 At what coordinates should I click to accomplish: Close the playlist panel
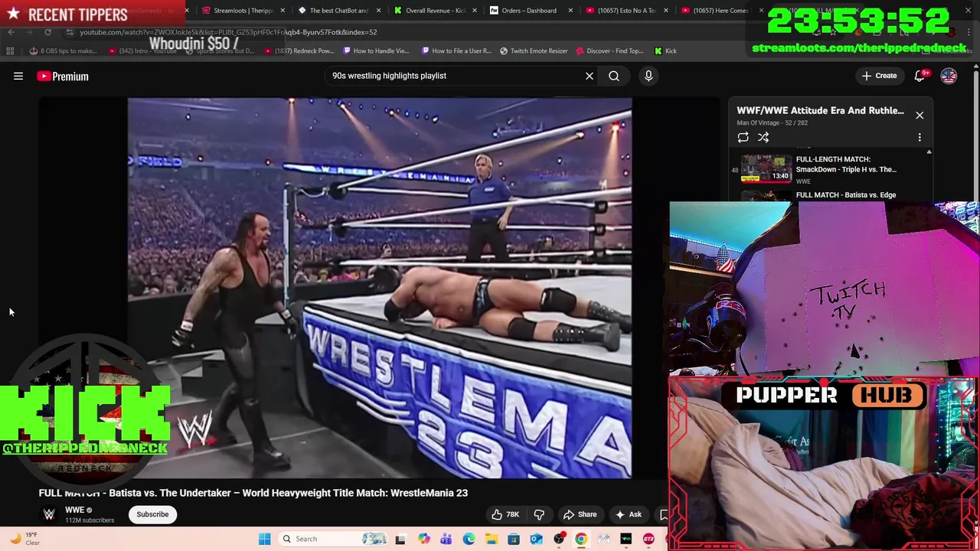click(x=920, y=116)
